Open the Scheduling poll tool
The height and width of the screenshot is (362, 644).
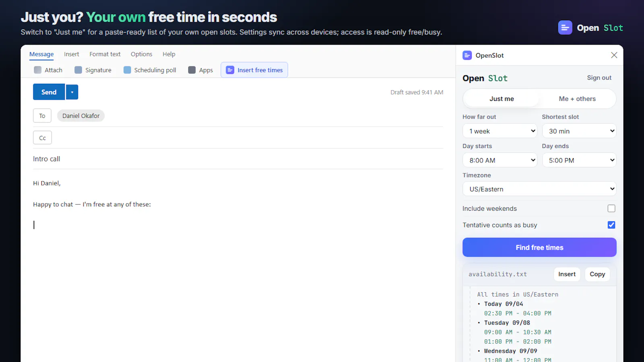(150, 70)
